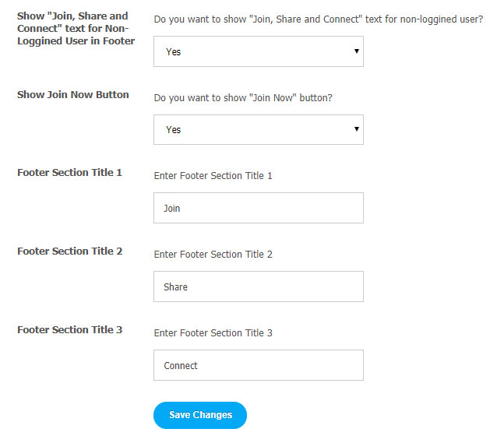Viewport: 504px width, 443px height.
Task: Click the "Show Join Now Button" bold label
Action: [x=73, y=95]
